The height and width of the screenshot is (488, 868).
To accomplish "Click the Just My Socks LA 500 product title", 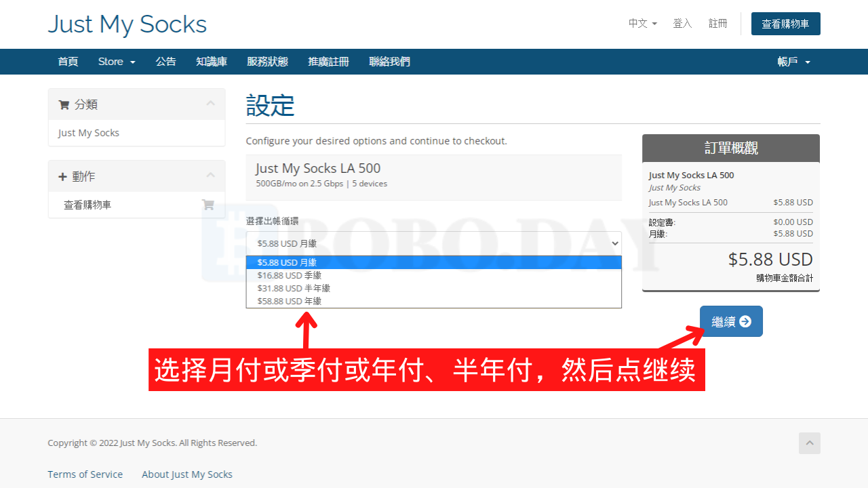I will coord(318,168).
